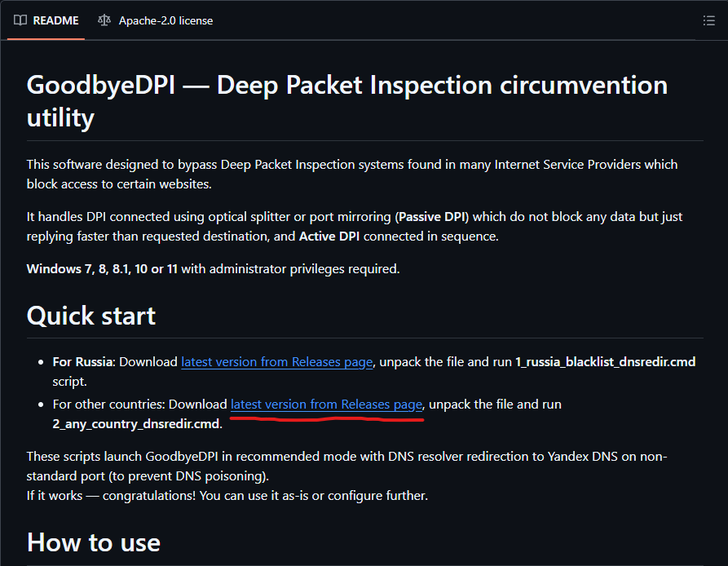Click the scale icon beside Apache-2.0 license
Screen dimensions: 728x566
click(x=104, y=20)
